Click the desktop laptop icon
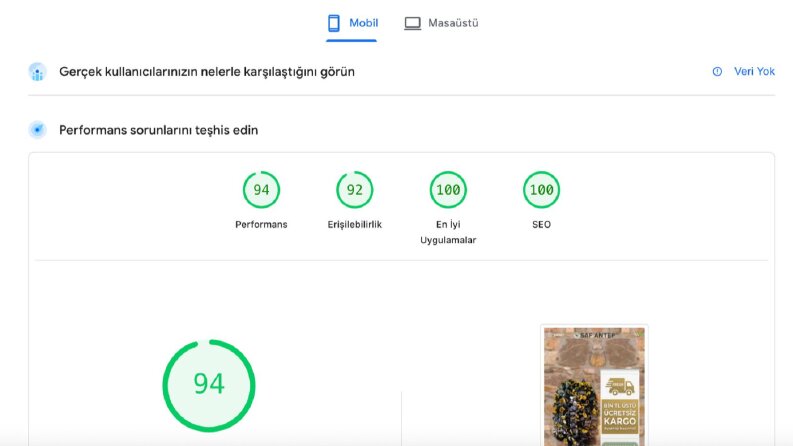The width and height of the screenshot is (793, 446). click(412, 23)
